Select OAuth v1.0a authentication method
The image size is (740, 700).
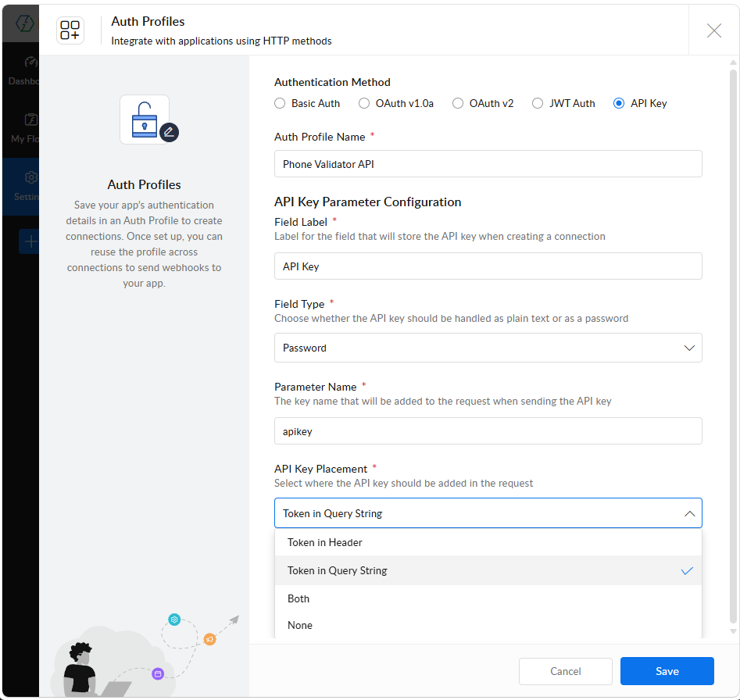pos(396,103)
